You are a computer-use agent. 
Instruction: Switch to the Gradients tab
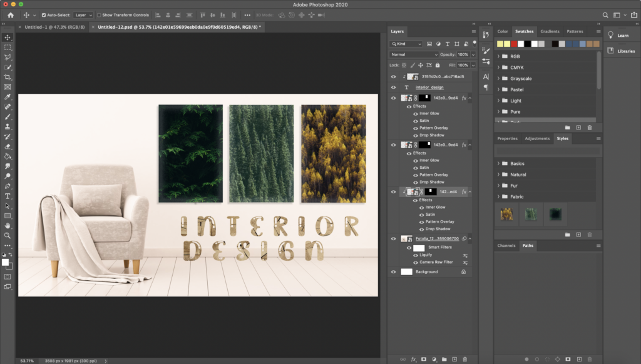point(550,31)
